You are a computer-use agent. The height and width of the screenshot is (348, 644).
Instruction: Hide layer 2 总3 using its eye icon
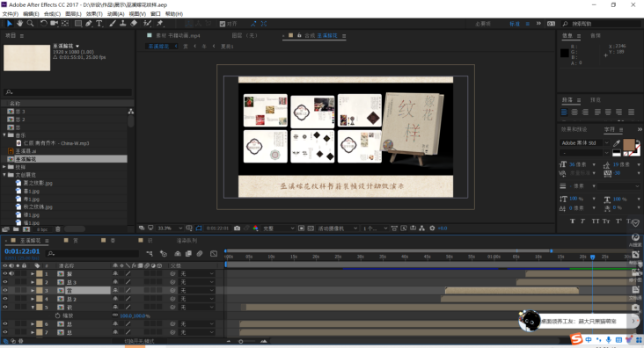point(5,282)
